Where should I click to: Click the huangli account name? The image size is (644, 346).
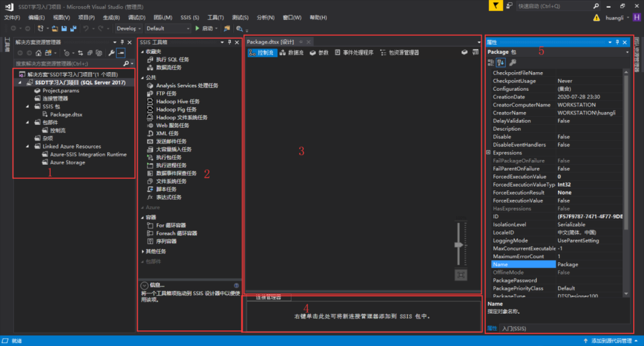pyautogui.click(x=614, y=18)
